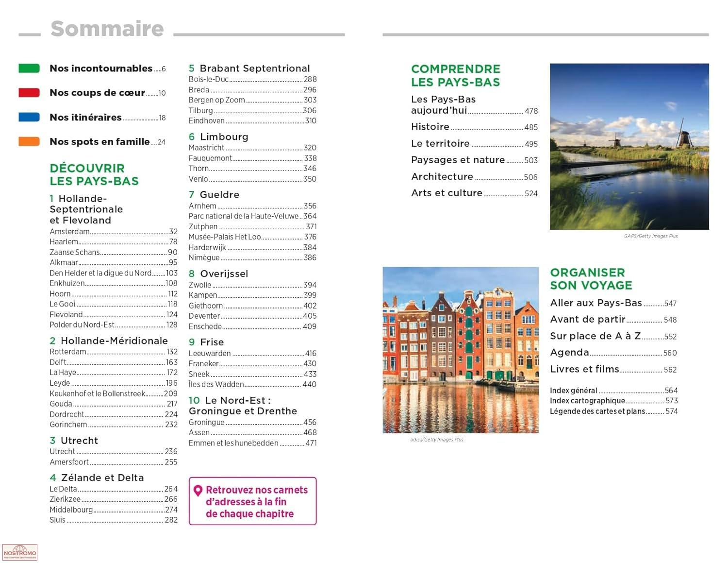The width and height of the screenshot is (728, 563).
Task: Click Parc national de la Haute-Veluwe entry
Action: (x=253, y=216)
